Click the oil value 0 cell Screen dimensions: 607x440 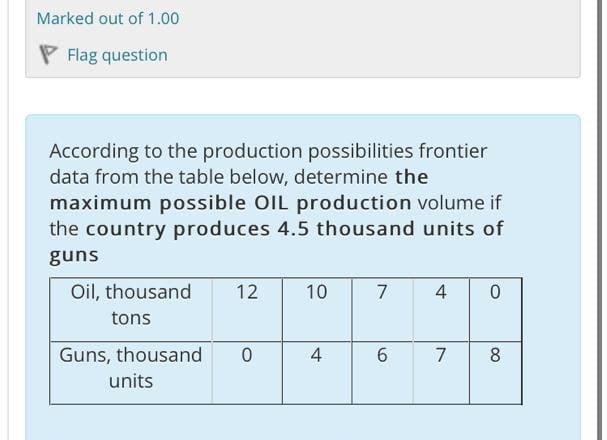tap(496, 310)
